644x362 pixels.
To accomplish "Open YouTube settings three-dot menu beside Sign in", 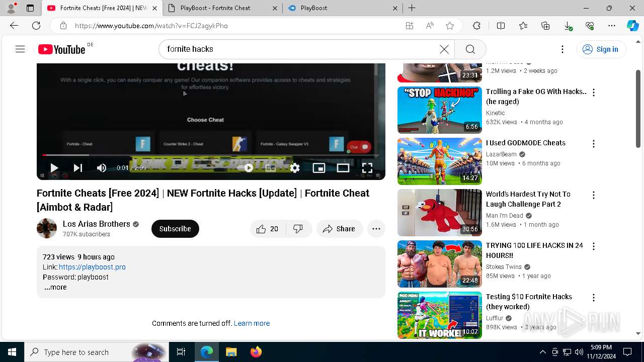I will click(562, 49).
